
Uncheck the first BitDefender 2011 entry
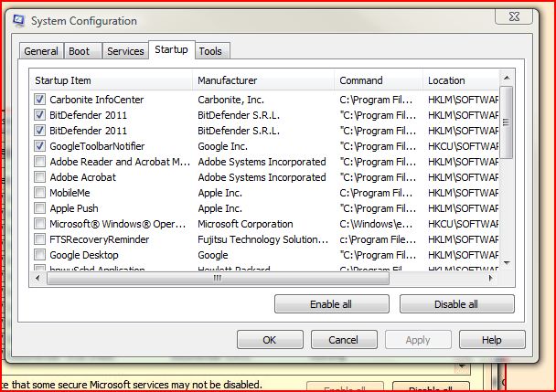click(x=39, y=115)
